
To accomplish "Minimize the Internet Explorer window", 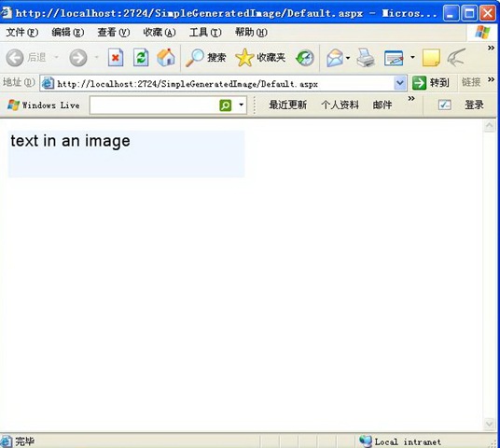I will point(451,13).
